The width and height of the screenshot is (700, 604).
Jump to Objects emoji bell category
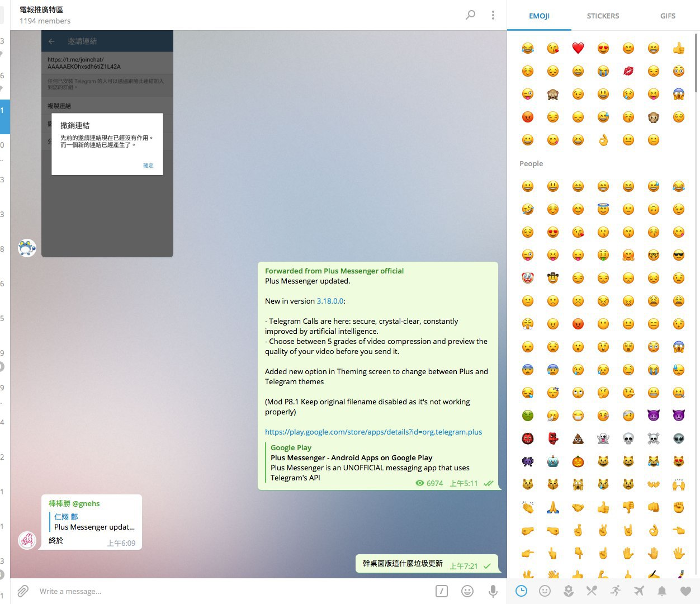pyautogui.click(x=662, y=591)
